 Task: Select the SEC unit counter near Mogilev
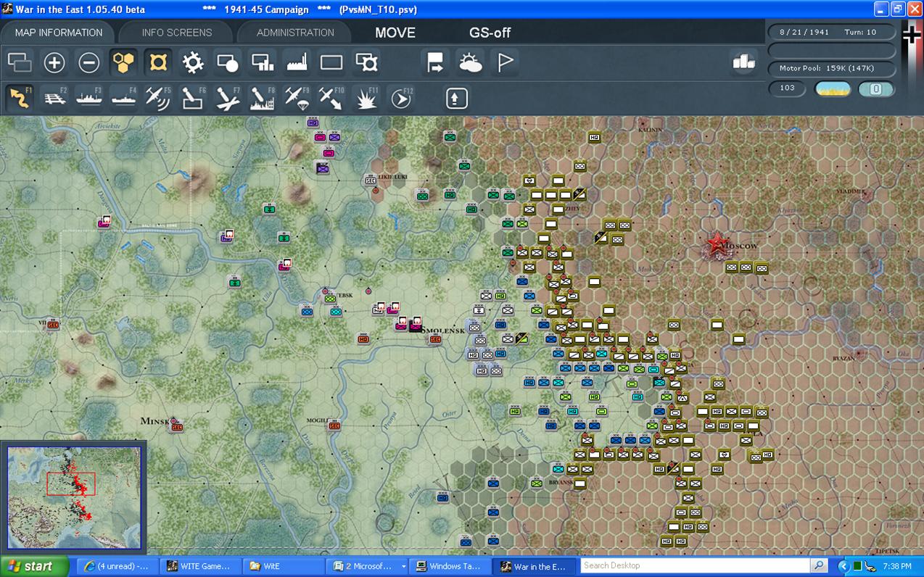[334, 424]
